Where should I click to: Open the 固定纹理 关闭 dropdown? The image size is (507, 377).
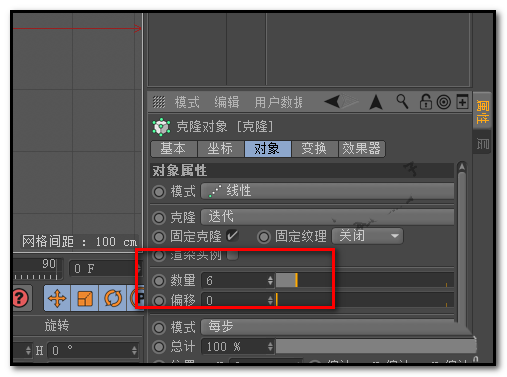[x=368, y=236]
